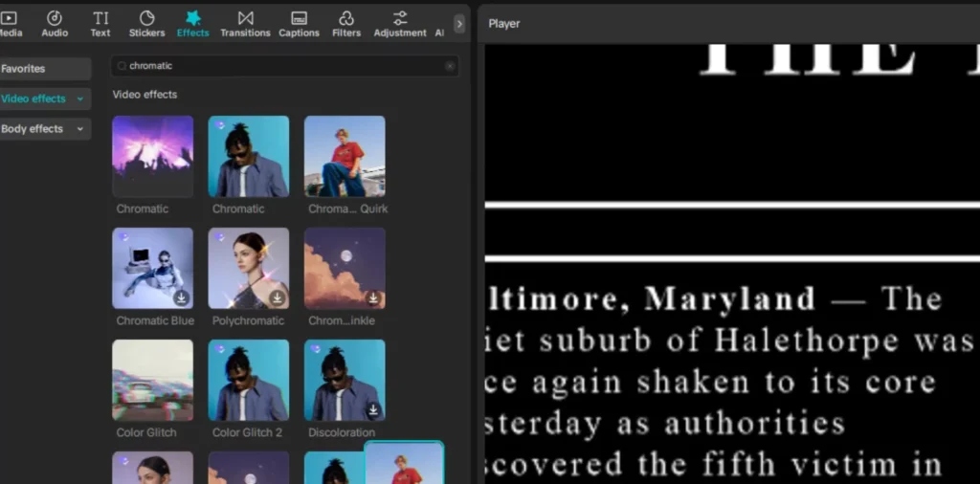Screen dimensions: 980x484
Task: Select the Chromatic effect with sunglasses man
Action: tap(249, 156)
